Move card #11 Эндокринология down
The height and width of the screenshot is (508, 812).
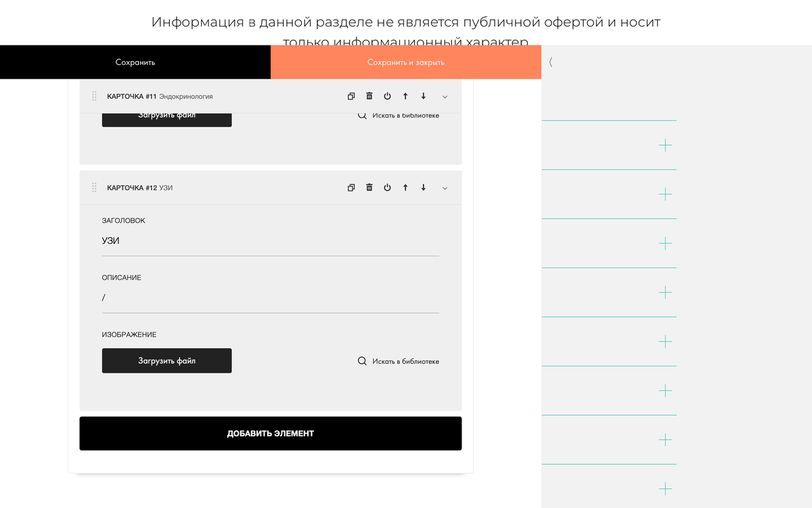tap(424, 96)
